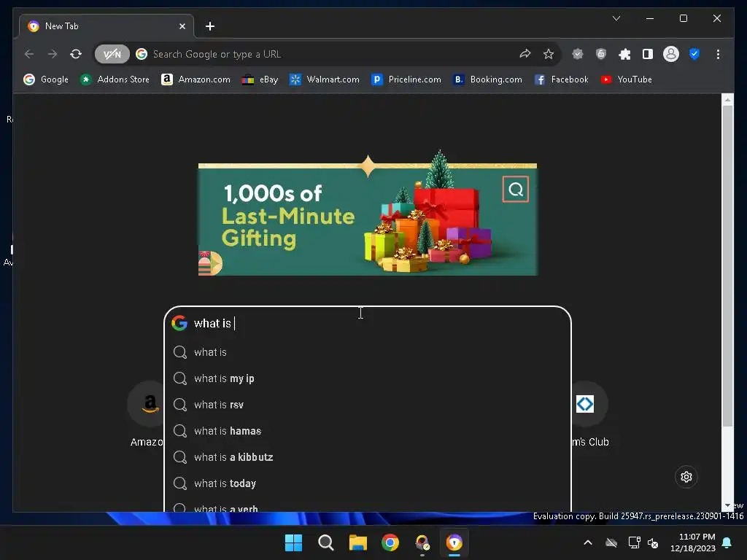Click the scrollbar up arrow
This screenshot has width=747, height=560.
pos(727,99)
